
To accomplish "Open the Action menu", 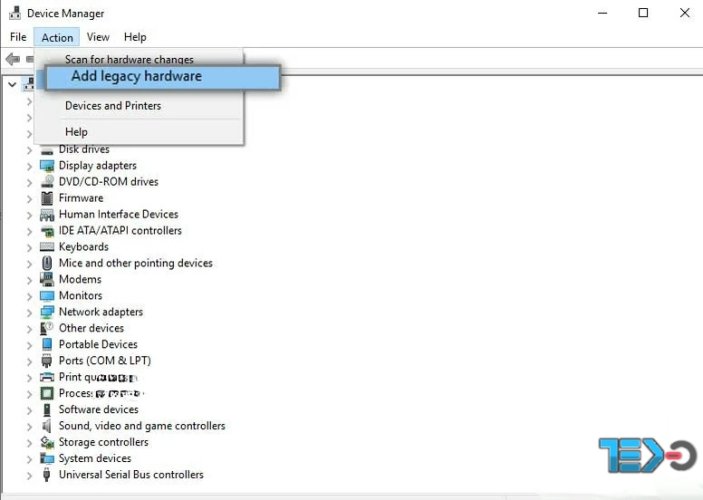I will click(57, 37).
